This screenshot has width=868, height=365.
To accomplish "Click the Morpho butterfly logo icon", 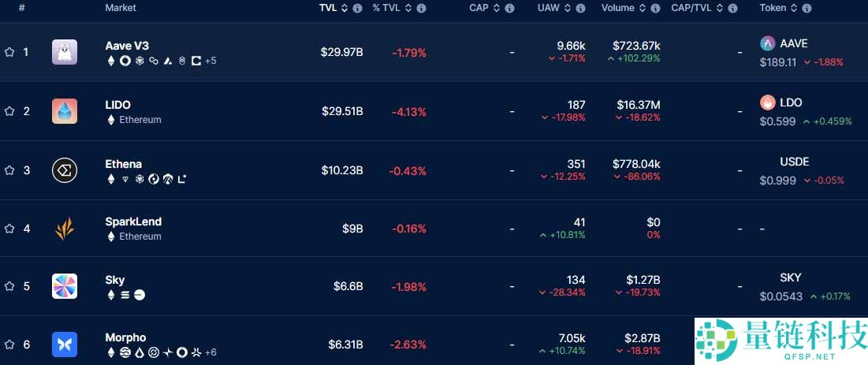I will (x=65, y=345).
